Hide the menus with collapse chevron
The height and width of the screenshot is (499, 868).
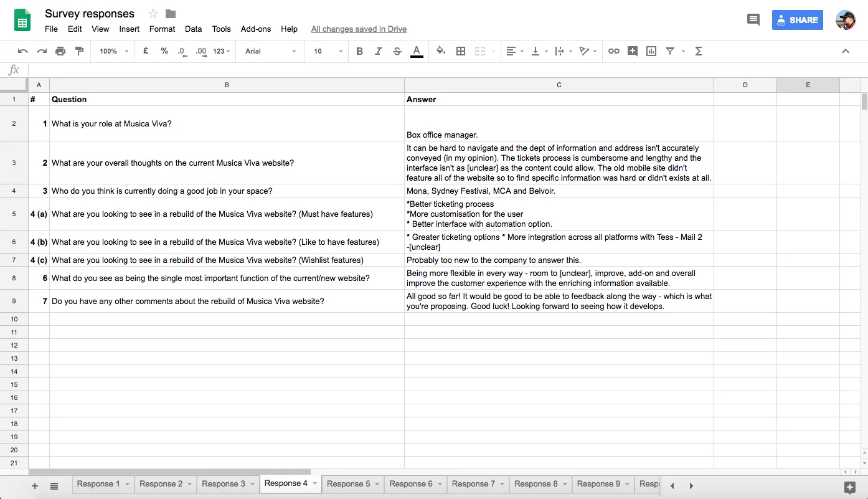[846, 51]
